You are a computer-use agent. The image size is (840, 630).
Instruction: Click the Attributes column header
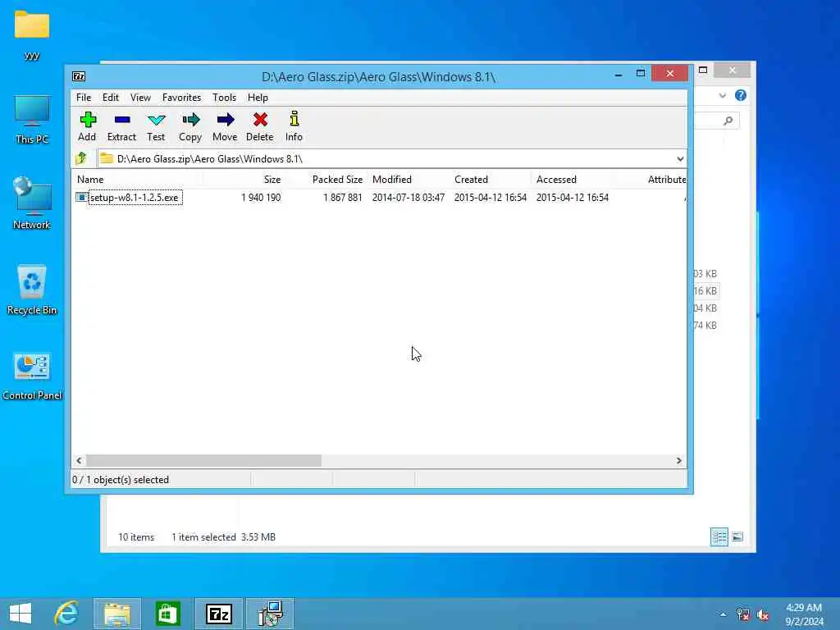(x=650, y=180)
